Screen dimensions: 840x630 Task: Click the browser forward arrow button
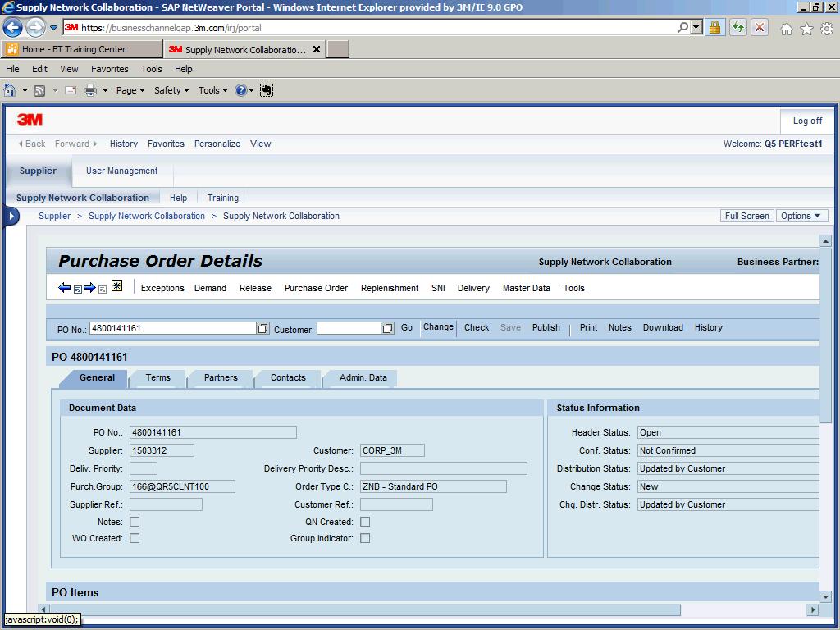click(35, 27)
